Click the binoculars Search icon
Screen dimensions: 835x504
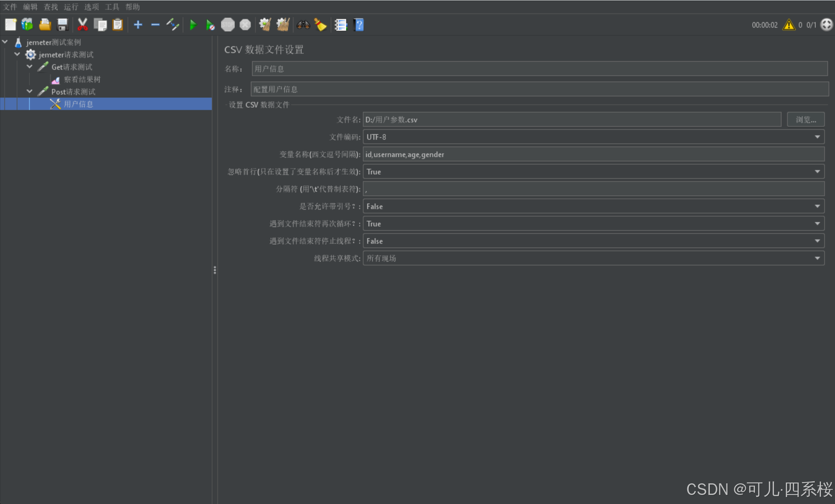tap(303, 25)
